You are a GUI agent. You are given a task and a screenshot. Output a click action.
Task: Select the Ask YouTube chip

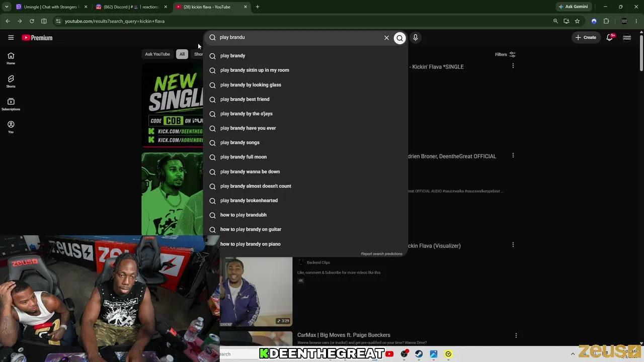click(x=157, y=54)
